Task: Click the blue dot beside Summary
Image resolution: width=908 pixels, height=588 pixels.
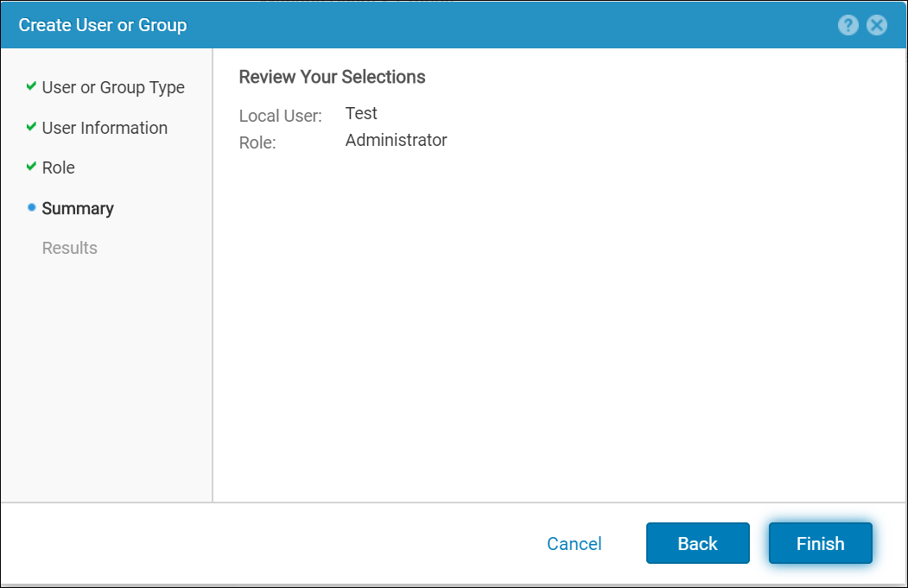Action: tap(32, 207)
